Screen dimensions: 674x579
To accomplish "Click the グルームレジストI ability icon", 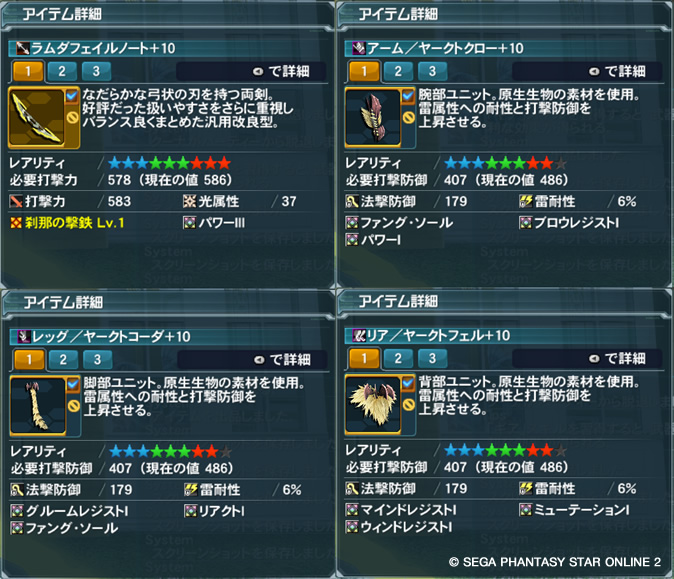I will tap(17, 511).
